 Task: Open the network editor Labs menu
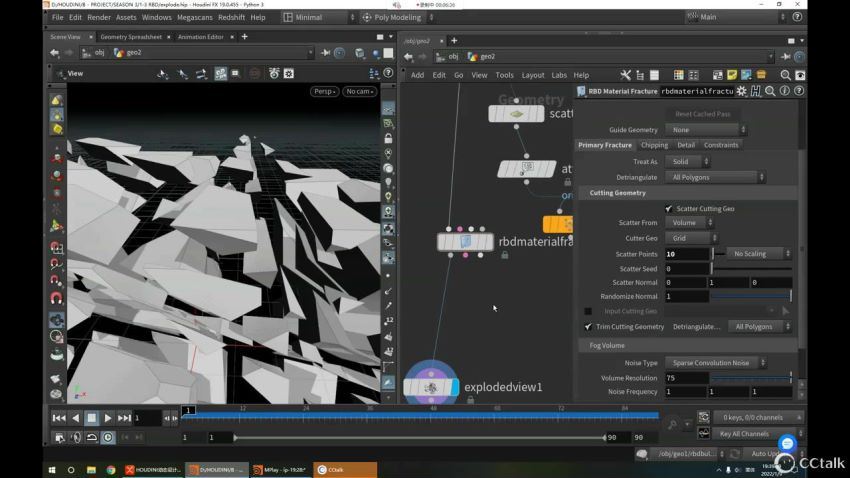(x=559, y=75)
